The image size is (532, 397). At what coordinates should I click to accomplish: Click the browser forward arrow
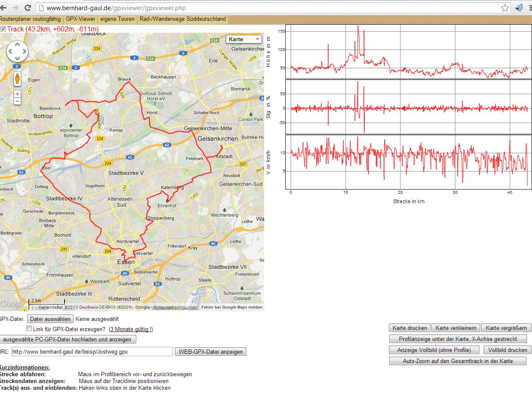tap(16, 8)
